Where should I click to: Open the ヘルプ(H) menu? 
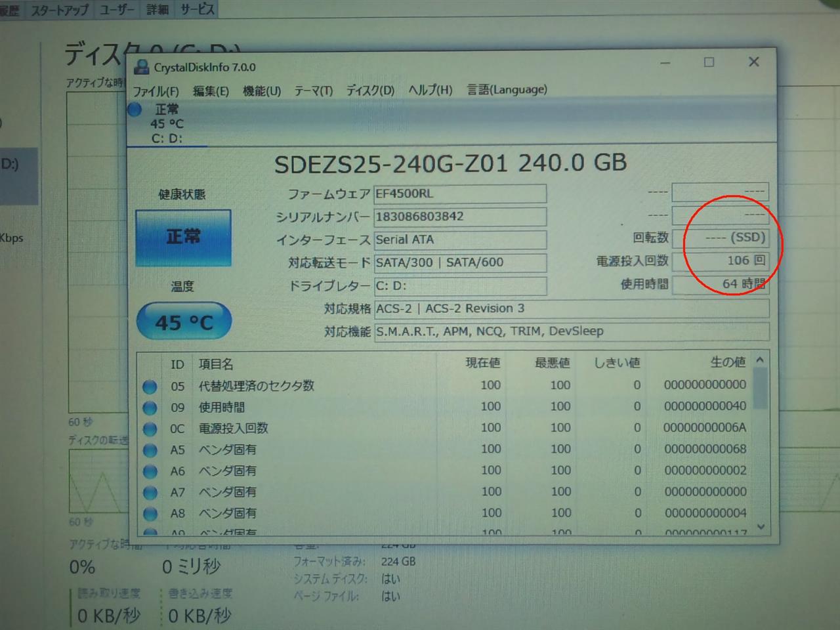click(430, 89)
